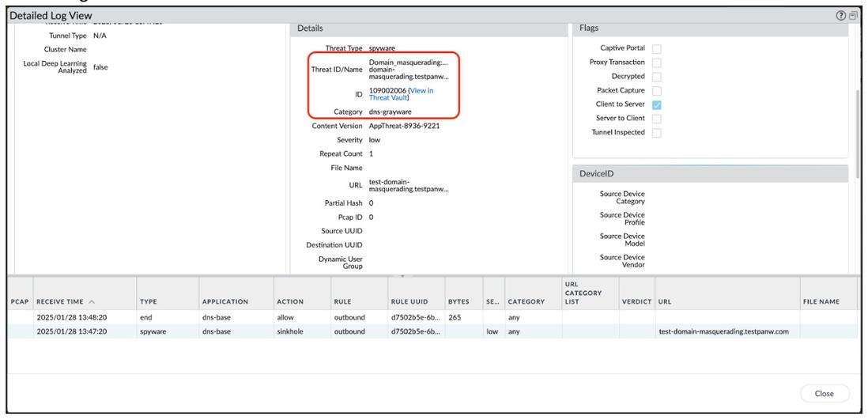The width and height of the screenshot is (868, 420).
Task: Click the spyware type cell in log table
Action: pyautogui.click(x=153, y=332)
